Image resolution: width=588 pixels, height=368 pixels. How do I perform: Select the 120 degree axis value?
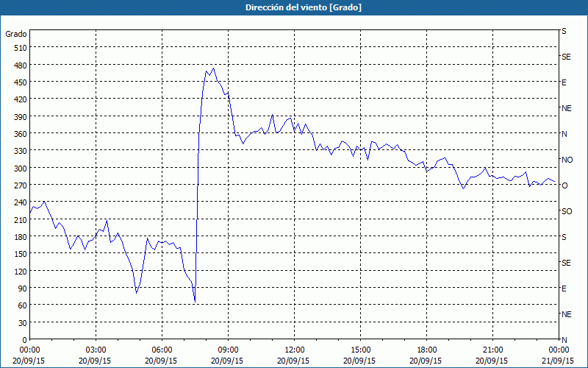[x=21, y=272]
